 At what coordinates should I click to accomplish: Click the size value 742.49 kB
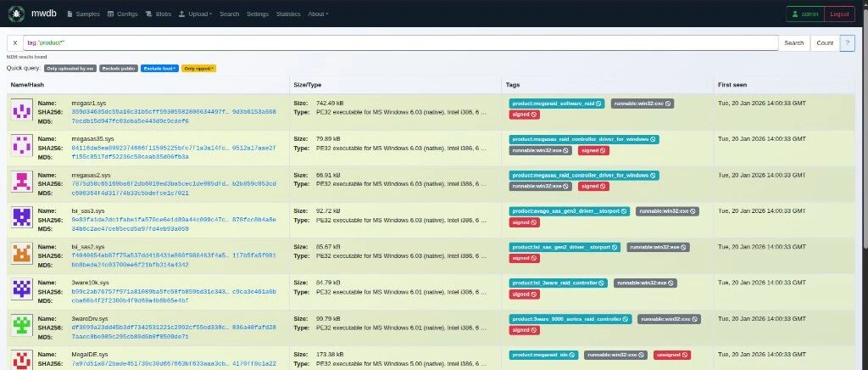coord(330,104)
